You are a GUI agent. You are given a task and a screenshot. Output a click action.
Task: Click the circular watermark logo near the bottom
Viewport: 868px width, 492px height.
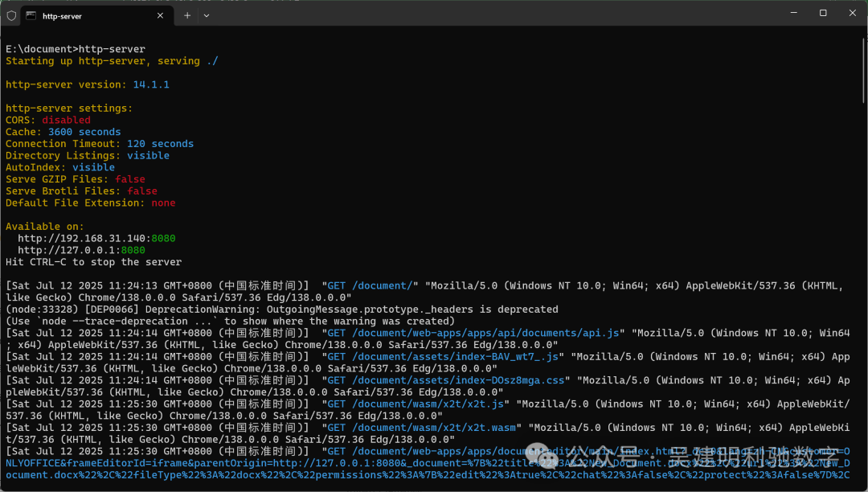pyautogui.click(x=546, y=456)
